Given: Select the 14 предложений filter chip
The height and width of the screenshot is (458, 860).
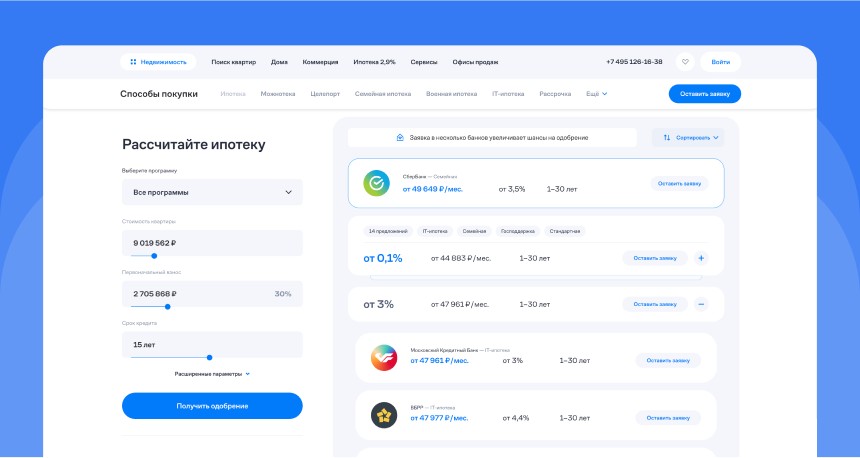Looking at the screenshot, I should (388, 231).
